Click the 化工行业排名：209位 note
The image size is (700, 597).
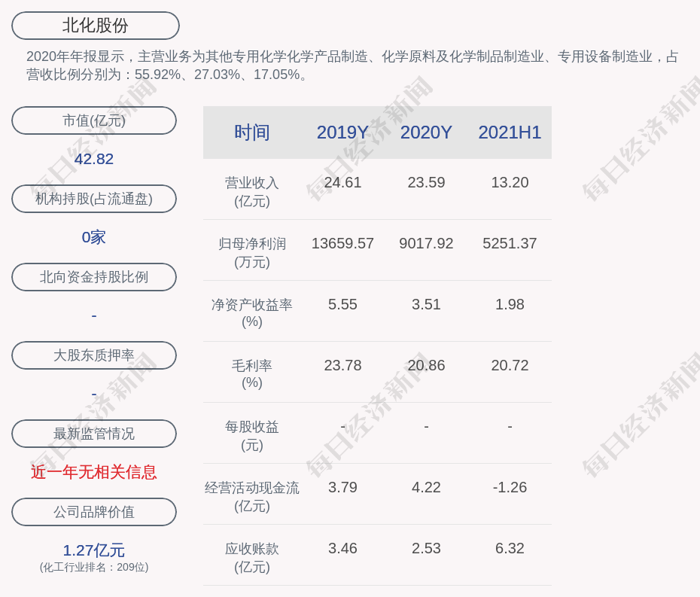point(94,567)
